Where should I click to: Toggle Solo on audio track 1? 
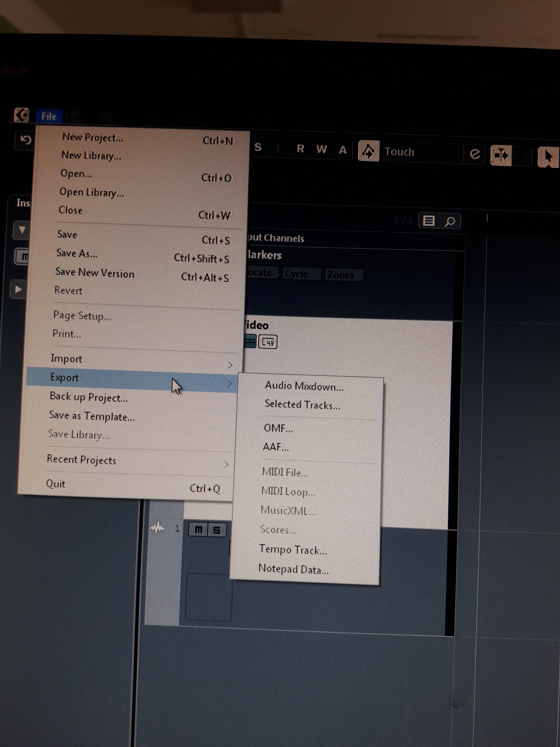tap(216, 531)
